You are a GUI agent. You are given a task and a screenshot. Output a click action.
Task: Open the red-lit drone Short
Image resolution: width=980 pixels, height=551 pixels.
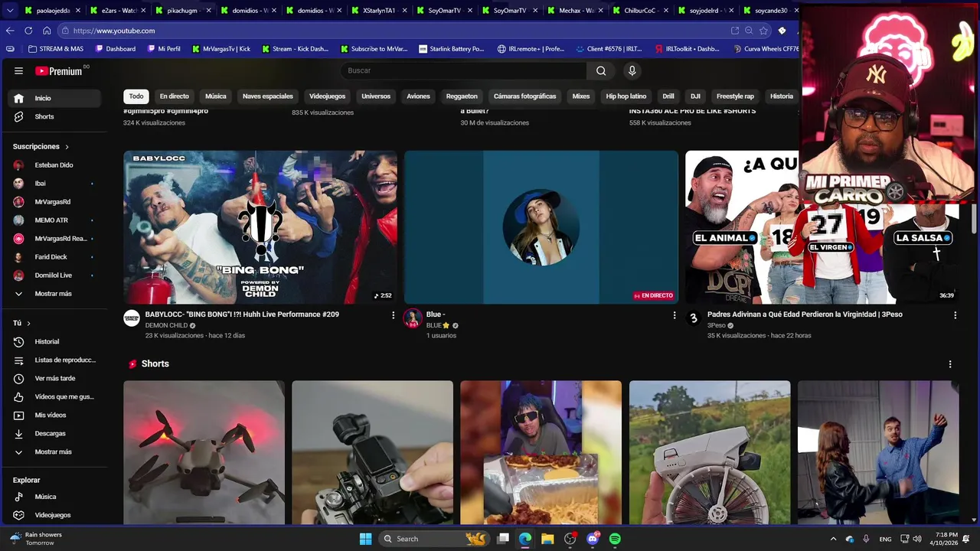(204, 452)
